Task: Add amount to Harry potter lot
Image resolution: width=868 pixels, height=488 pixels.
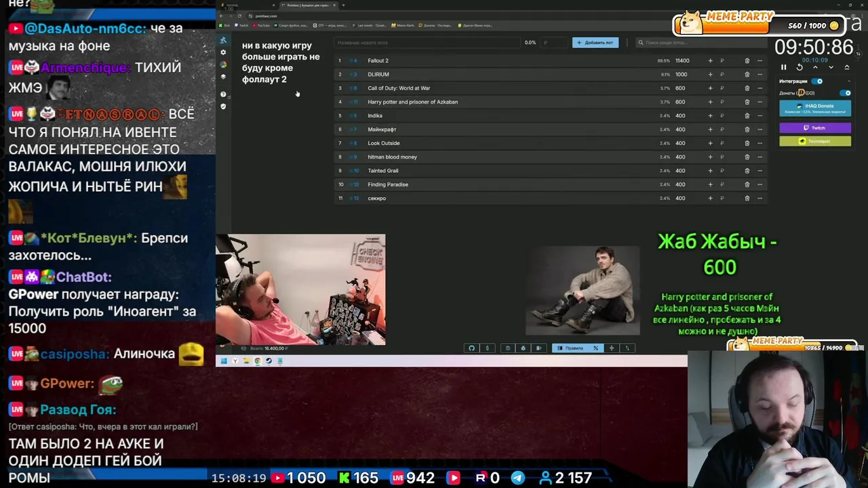Action: coord(710,102)
